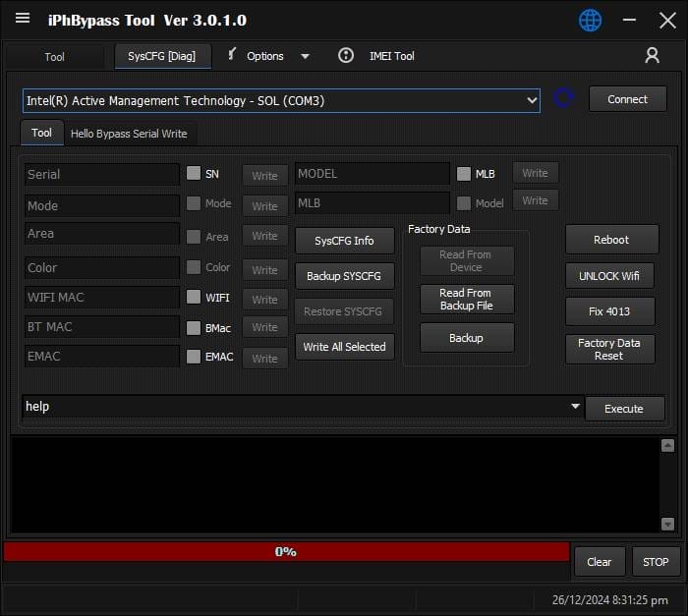Open the IMEI Tool menu item
Viewport: 688px width, 616px height.
point(391,56)
